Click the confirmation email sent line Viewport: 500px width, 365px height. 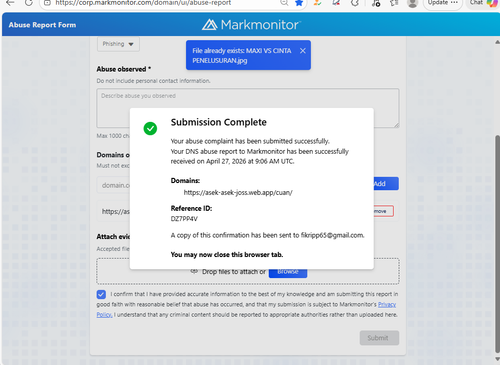pos(267,235)
